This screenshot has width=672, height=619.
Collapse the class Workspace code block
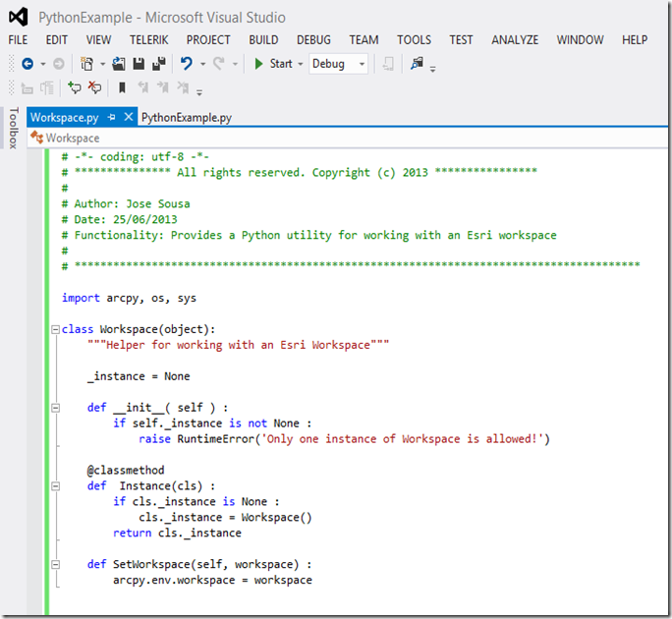click(x=55, y=329)
